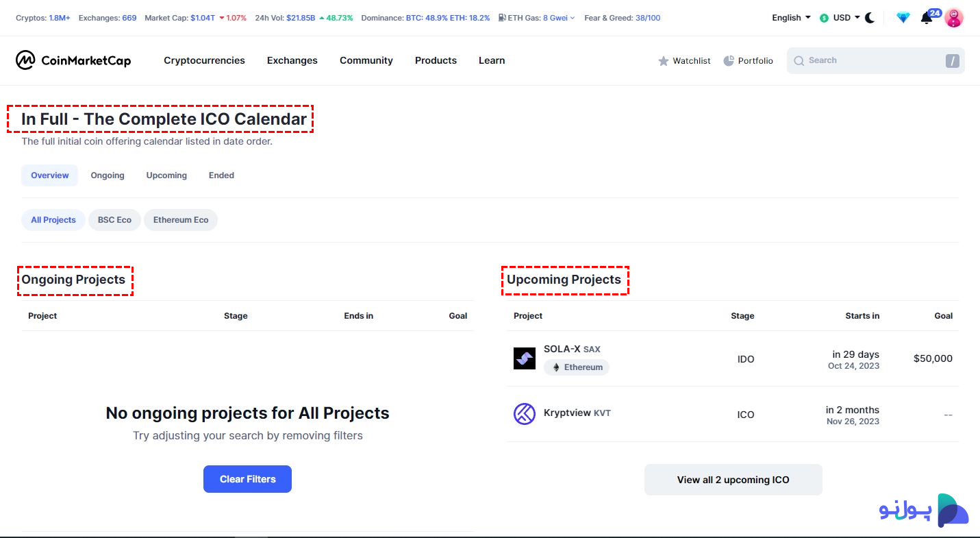Click the green USD currency icon
This screenshot has width=980, height=538.
(x=824, y=18)
